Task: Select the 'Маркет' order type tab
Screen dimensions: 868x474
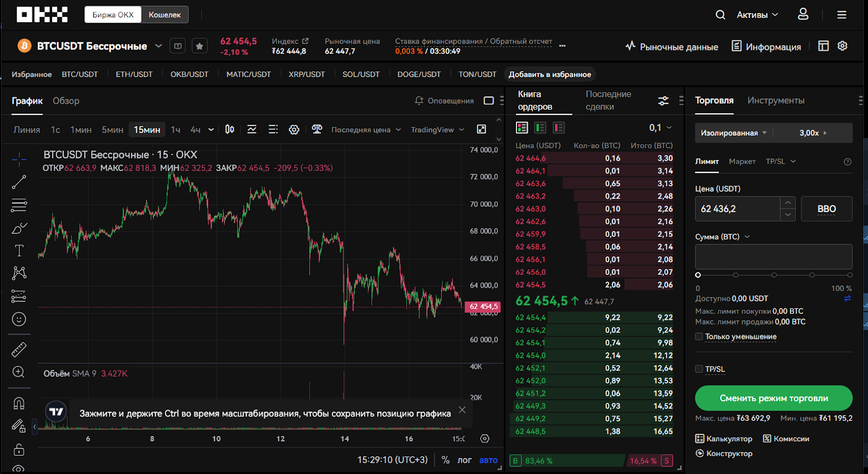Action: 742,161
